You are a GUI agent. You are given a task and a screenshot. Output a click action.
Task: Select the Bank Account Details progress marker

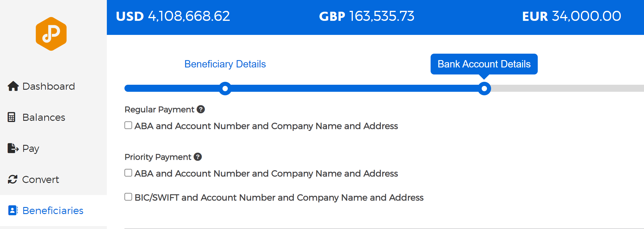click(484, 89)
